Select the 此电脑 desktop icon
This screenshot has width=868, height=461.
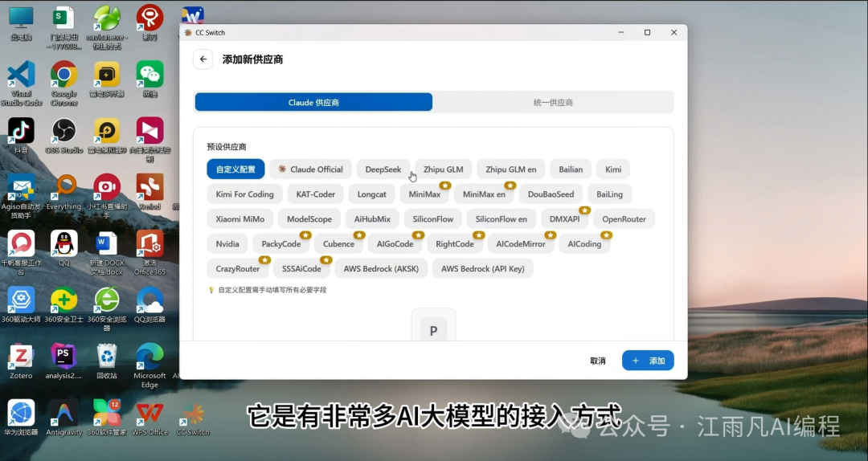coord(21,22)
